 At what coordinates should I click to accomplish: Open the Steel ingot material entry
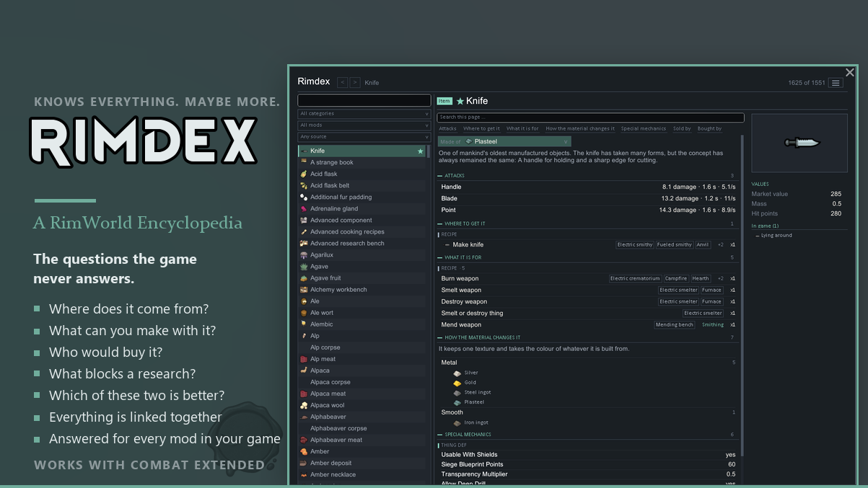[472, 393]
